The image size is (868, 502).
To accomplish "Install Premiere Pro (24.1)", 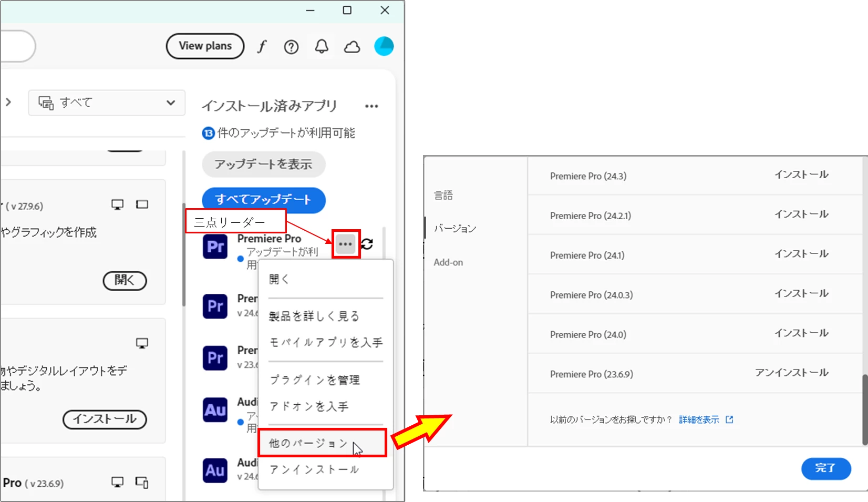I will pos(801,254).
